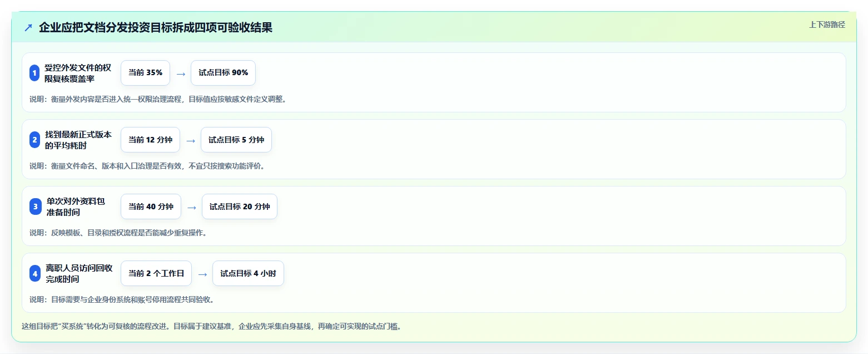Click the number 2 badge
Screen dimensions: 868x354
pyautogui.click(x=34, y=140)
